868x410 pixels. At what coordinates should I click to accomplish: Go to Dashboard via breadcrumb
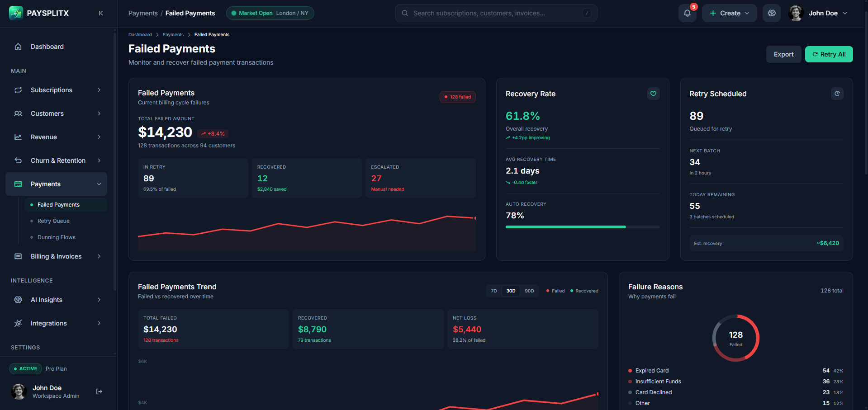pos(140,34)
